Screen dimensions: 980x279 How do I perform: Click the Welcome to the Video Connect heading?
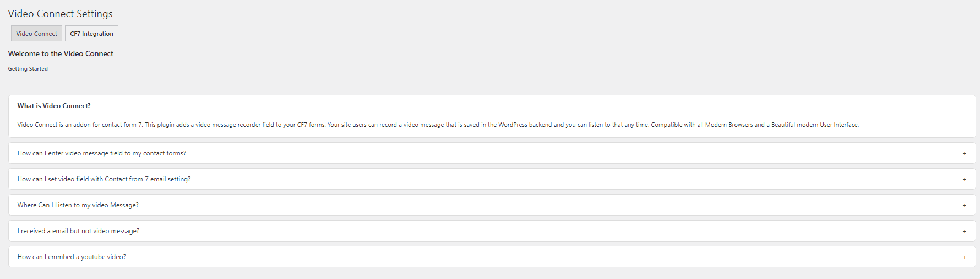click(61, 53)
